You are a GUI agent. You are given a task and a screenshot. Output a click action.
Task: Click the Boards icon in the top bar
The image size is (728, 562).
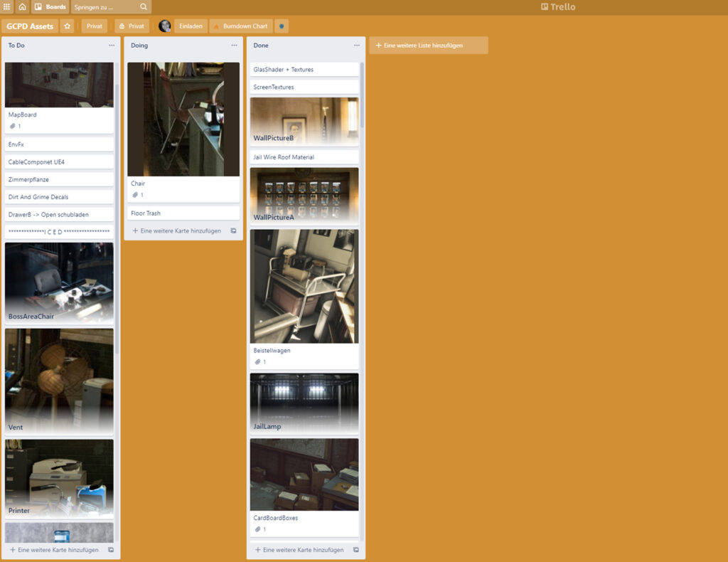(38, 6)
